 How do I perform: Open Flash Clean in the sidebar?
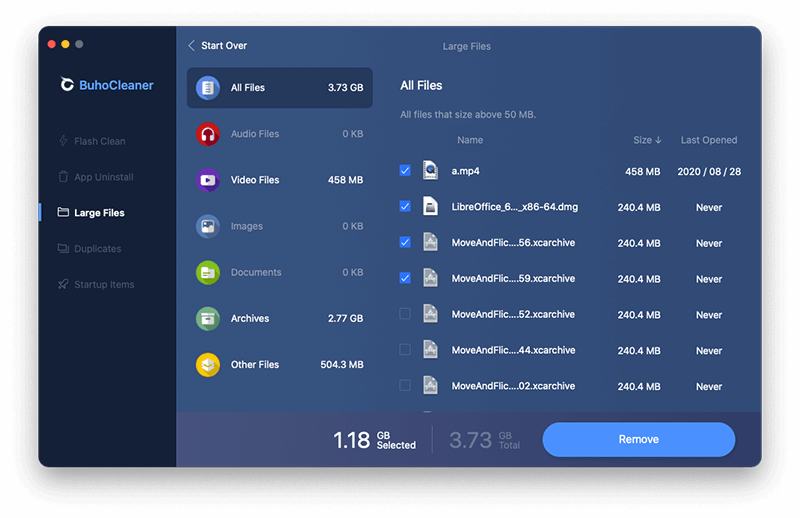coord(92,141)
